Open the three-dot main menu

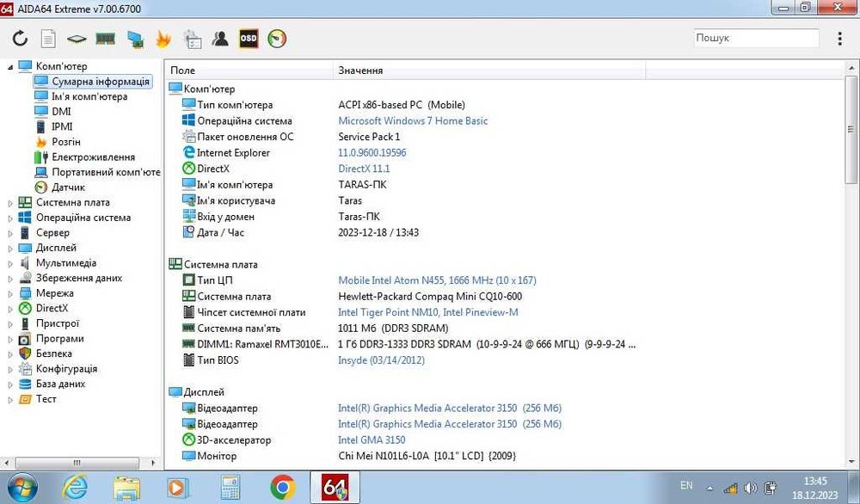click(839, 38)
